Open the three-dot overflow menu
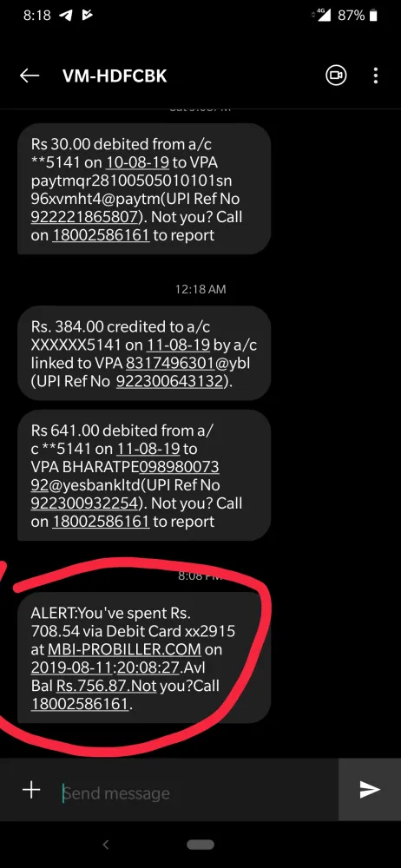 (x=376, y=76)
